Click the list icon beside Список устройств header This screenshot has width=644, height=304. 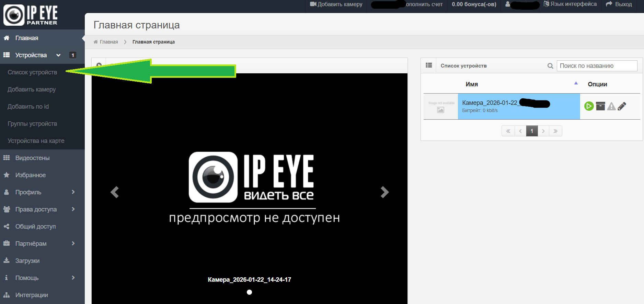click(429, 65)
